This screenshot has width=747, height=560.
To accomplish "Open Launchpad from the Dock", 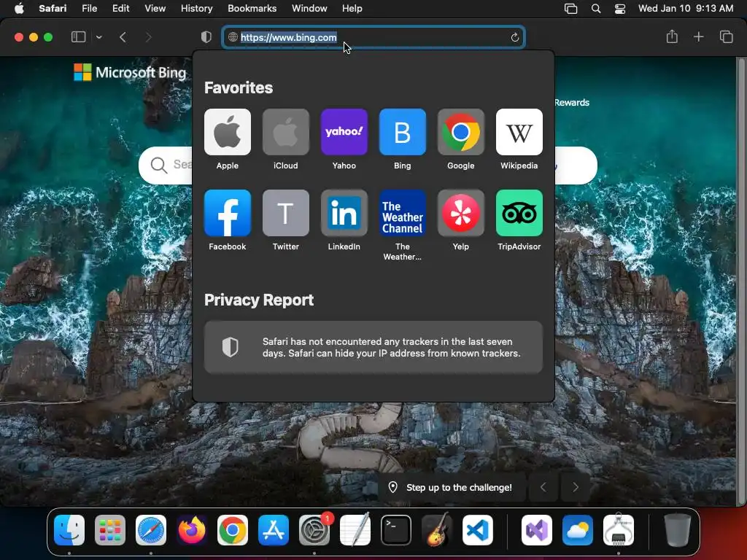I will pos(110,530).
